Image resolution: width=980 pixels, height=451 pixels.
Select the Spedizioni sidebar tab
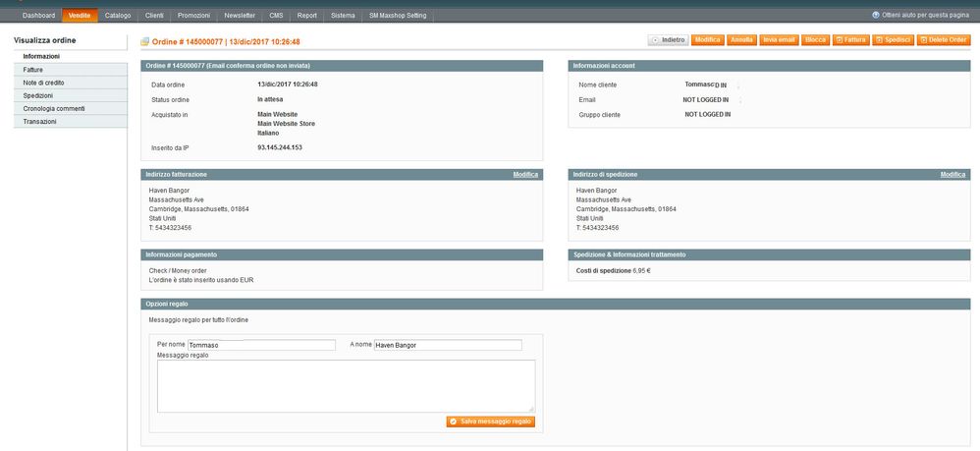tap(70, 95)
